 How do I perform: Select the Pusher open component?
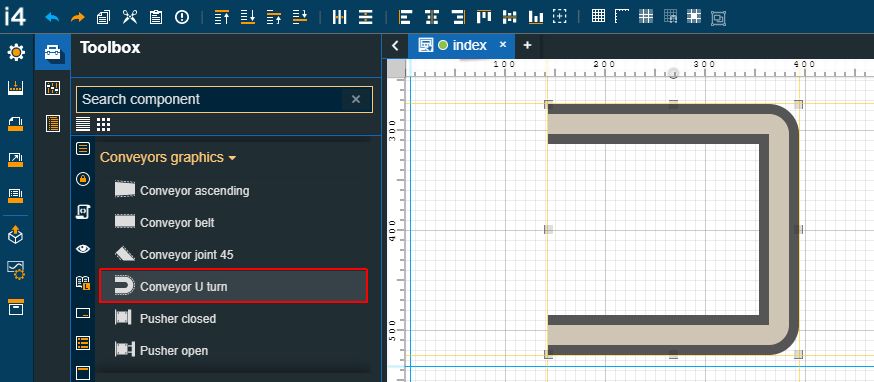[x=234, y=350]
